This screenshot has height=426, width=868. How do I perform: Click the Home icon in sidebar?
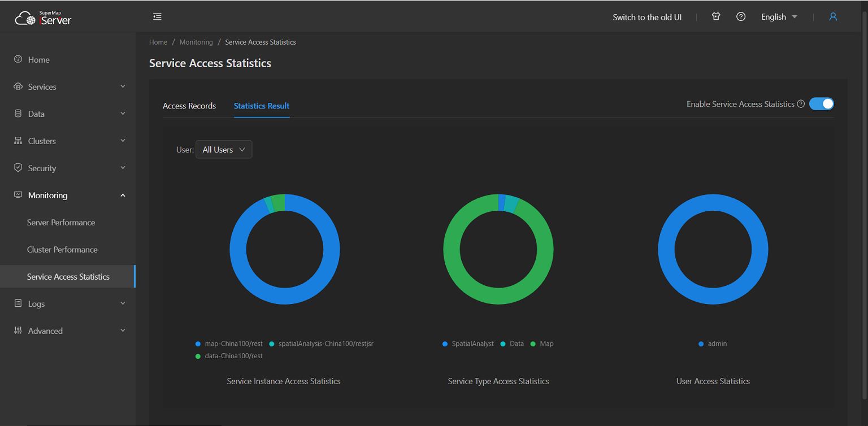tap(18, 59)
